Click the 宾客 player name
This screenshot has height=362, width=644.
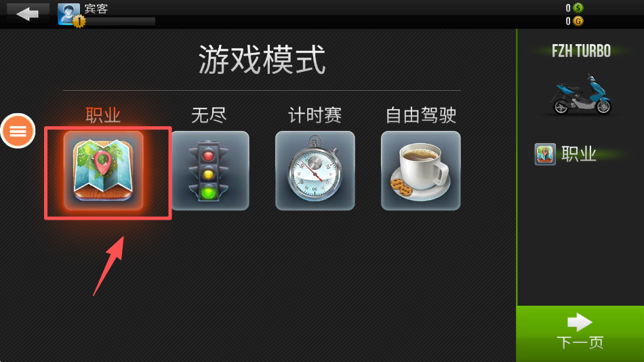tap(96, 9)
